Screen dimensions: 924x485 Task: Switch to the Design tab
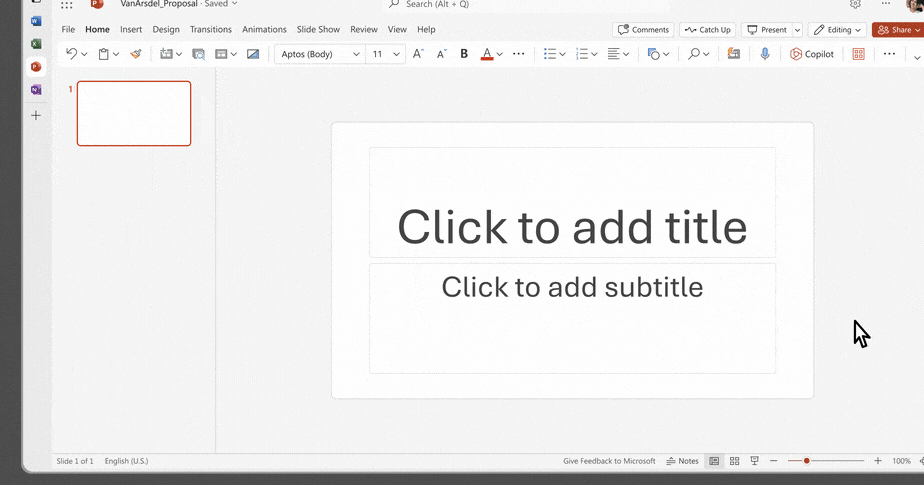(x=166, y=29)
